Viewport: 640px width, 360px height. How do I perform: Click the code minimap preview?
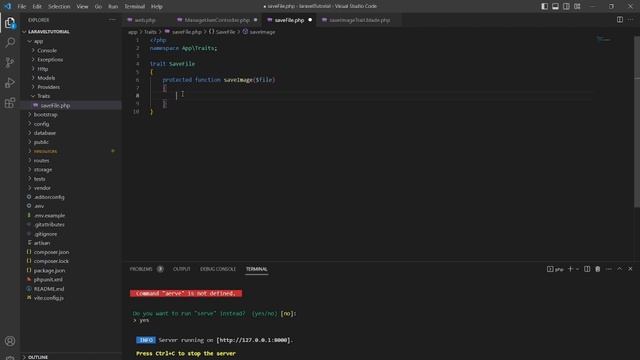point(604,40)
